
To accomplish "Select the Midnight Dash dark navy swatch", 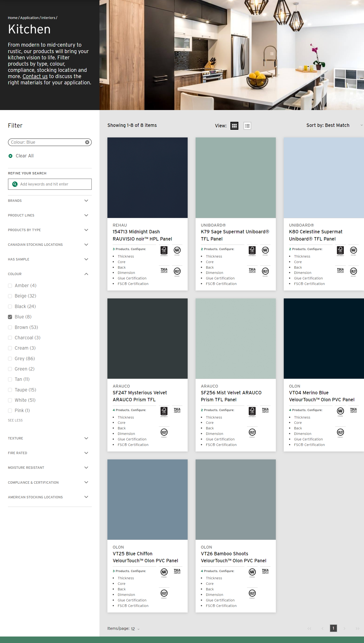I will click(x=148, y=178).
